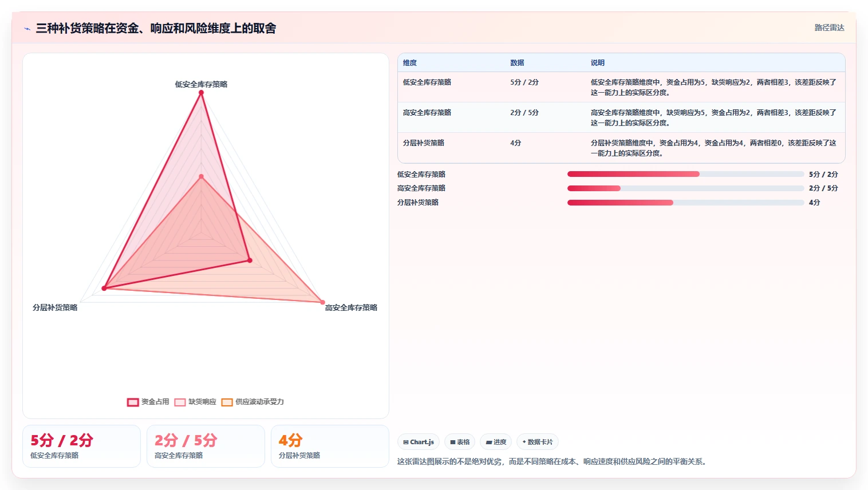Image resolution: width=868 pixels, height=490 pixels.
Task: Click the 高安全库存策略 row's description text
Action: (x=713, y=118)
